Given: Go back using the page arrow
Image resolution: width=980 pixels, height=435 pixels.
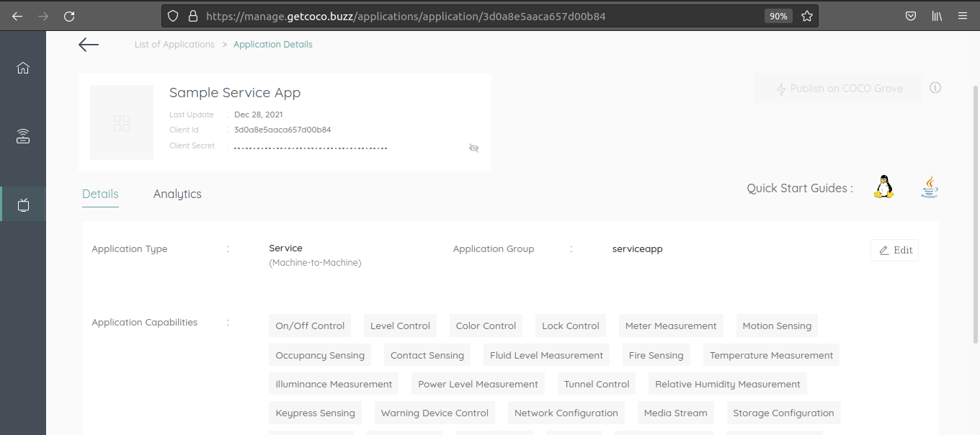Looking at the screenshot, I should [89, 45].
